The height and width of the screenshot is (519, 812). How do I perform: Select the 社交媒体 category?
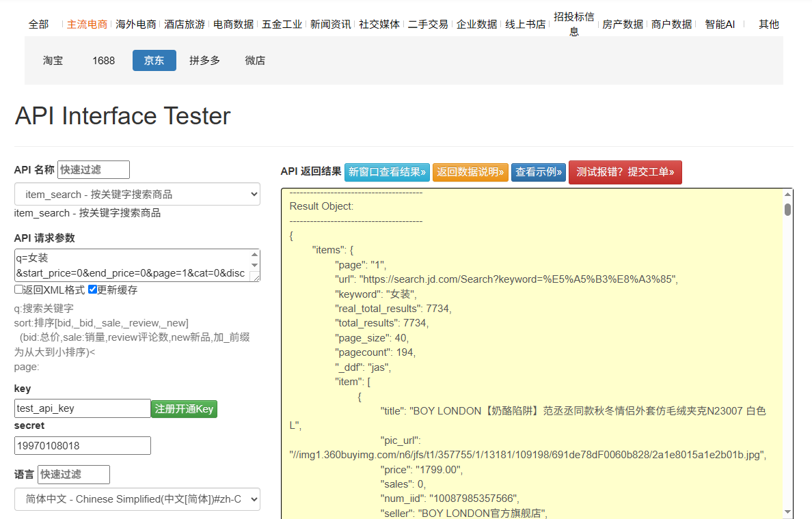click(x=379, y=24)
